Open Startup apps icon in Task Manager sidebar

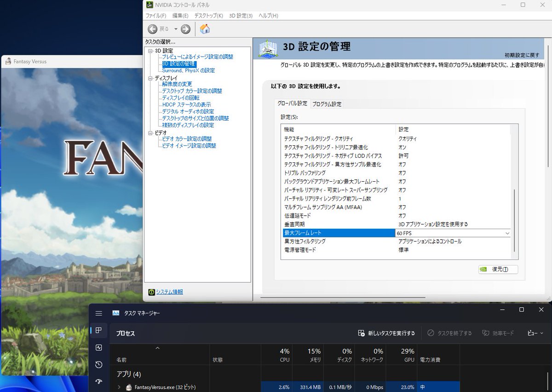click(98, 381)
